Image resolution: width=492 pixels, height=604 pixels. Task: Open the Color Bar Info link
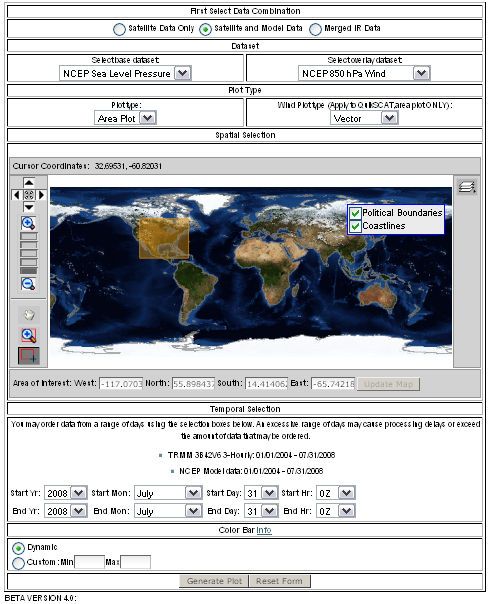[x=264, y=530]
